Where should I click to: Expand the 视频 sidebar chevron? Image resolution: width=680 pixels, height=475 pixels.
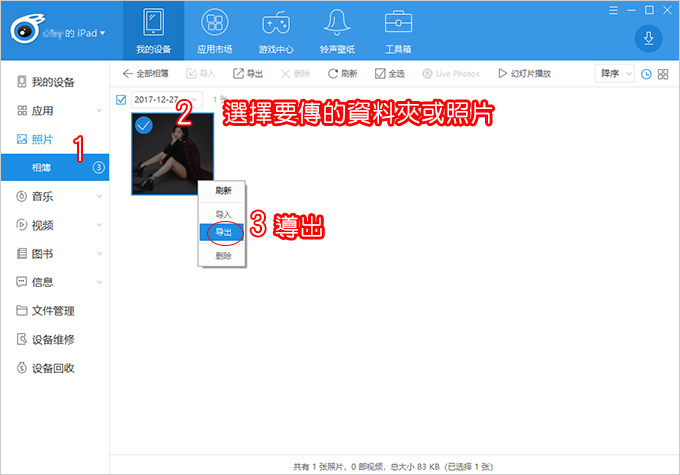[99, 225]
